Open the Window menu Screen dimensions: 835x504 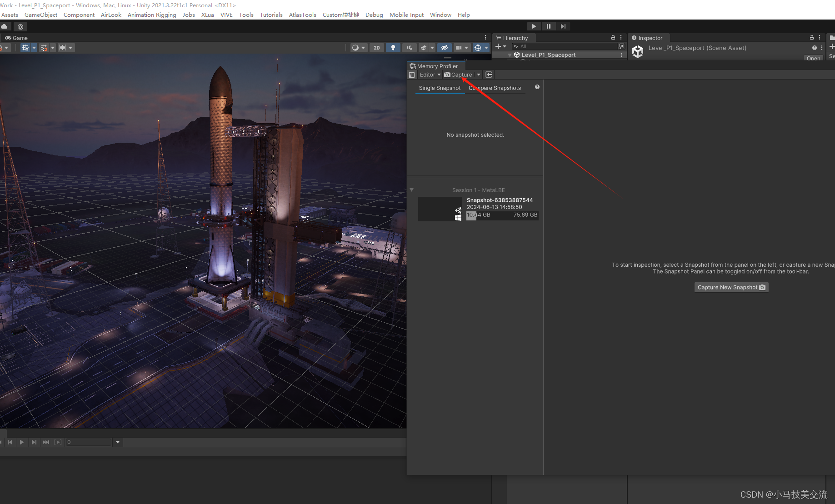pyautogui.click(x=440, y=15)
